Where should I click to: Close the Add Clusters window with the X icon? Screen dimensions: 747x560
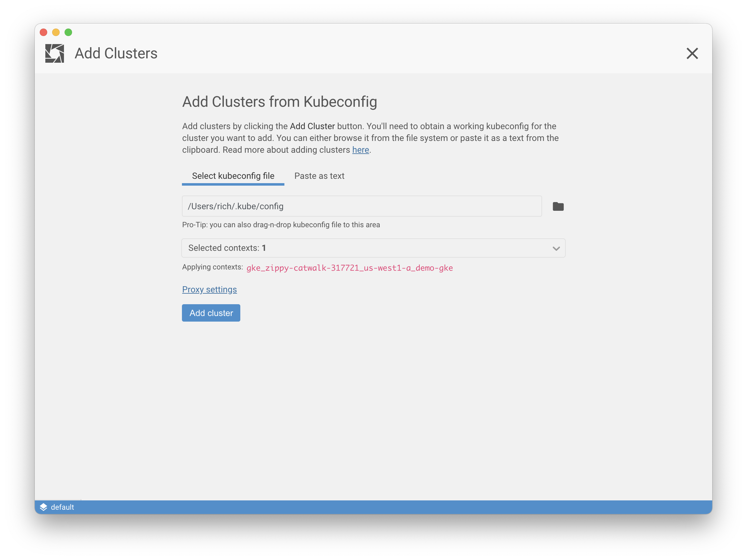tap(692, 53)
